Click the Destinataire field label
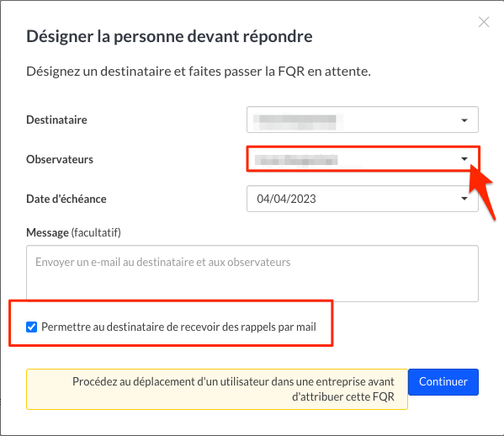Screen dimensions: 504x436 (56, 120)
